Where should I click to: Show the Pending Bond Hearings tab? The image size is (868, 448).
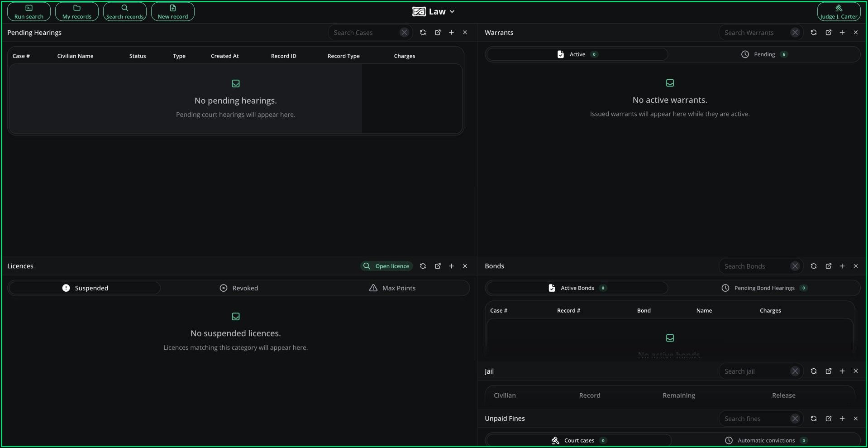764,288
